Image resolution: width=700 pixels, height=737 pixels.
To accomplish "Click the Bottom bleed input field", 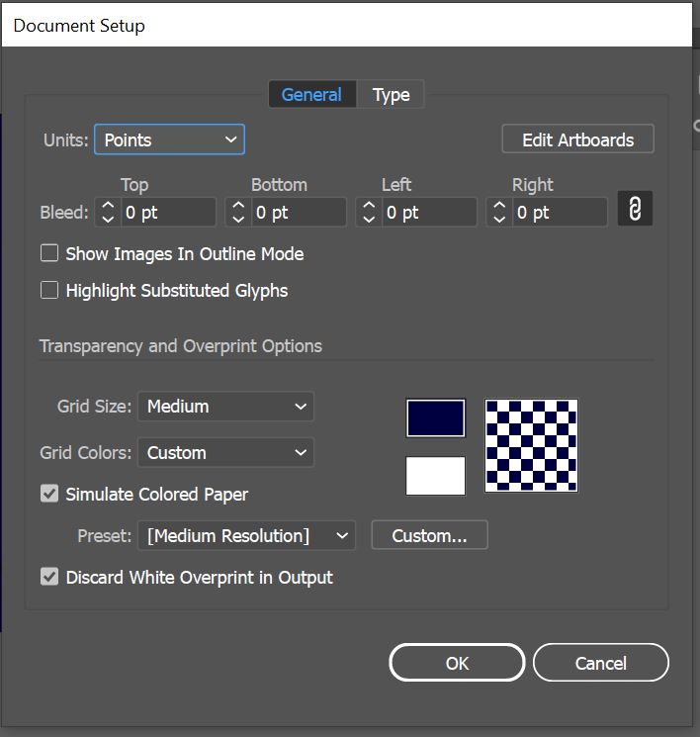I will tap(299, 213).
